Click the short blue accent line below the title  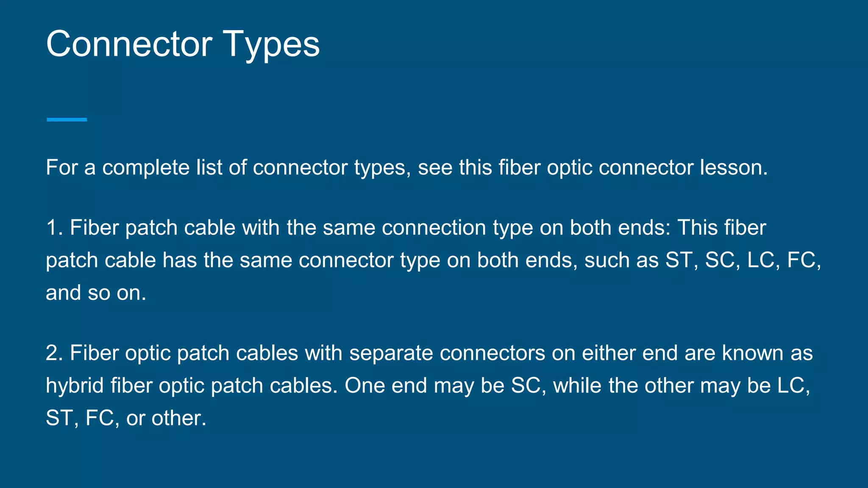point(67,120)
